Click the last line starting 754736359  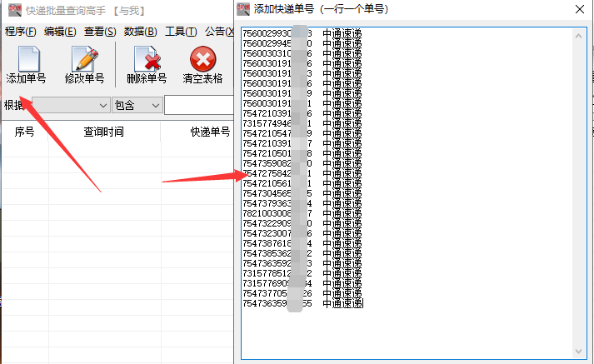tap(302, 303)
